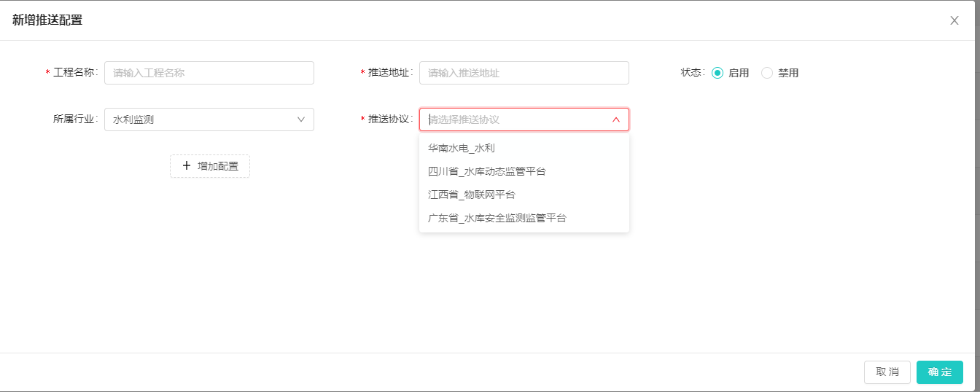Confirm with the 确定 button
Screen dimensions: 980x392
coord(939,372)
